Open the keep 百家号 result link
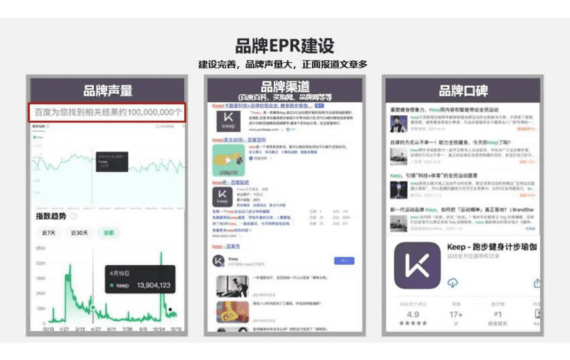Viewport: 570px width, 360px height. [x=226, y=246]
